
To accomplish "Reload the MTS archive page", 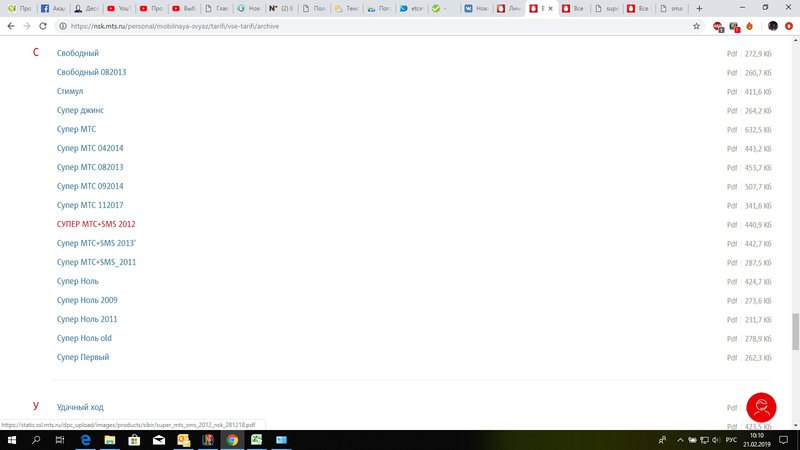I will [43, 26].
